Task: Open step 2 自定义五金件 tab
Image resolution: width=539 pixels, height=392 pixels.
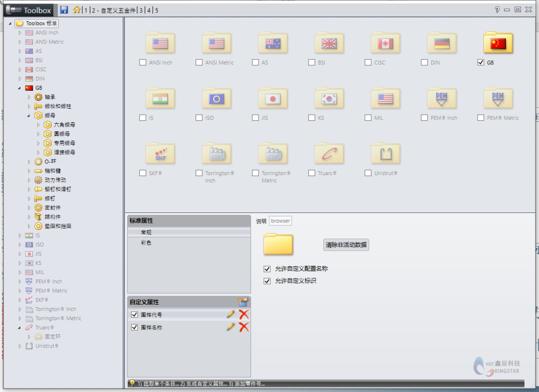Action: point(113,10)
